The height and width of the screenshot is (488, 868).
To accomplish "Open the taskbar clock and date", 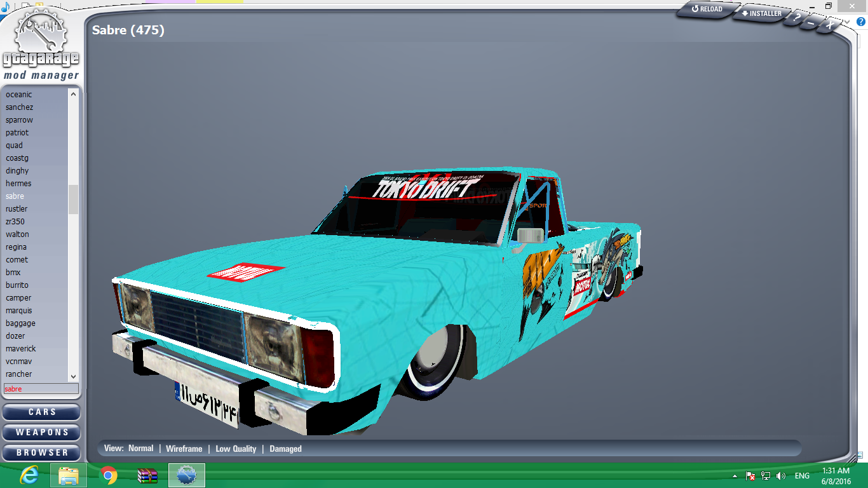I will 836,476.
